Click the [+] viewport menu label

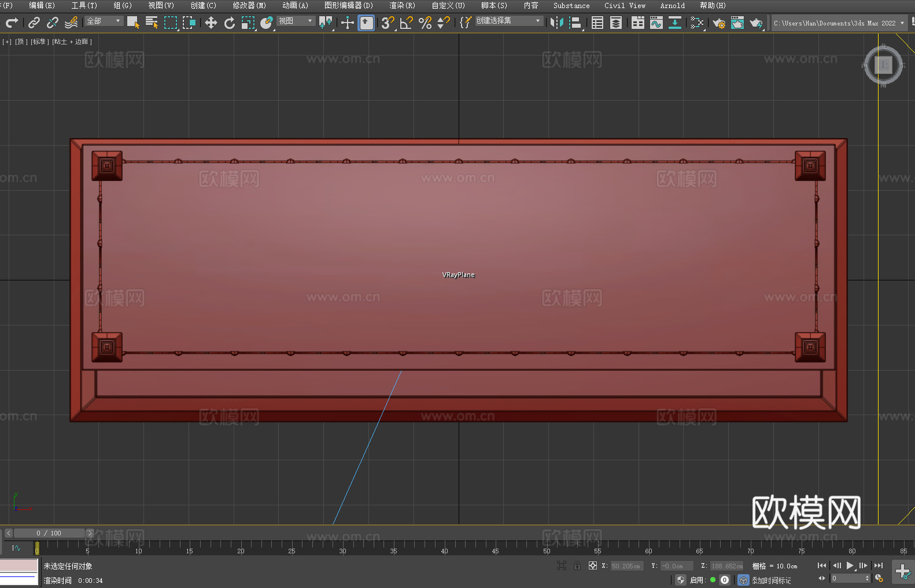(x=7, y=42)
